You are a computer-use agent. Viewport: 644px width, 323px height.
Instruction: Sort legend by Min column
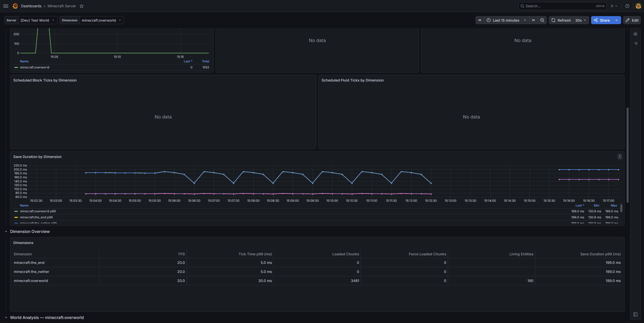tap(596, 206)
